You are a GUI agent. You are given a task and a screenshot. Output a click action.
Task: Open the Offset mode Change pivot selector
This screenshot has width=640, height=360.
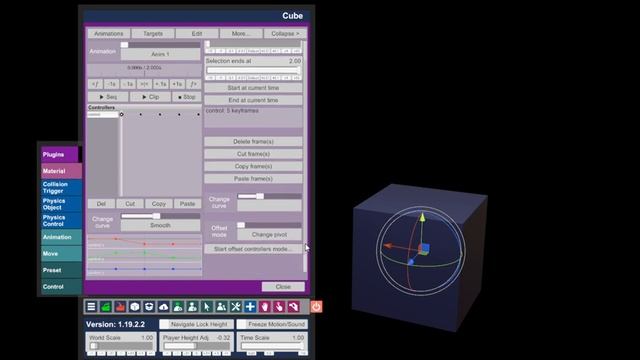coord(269,235)
